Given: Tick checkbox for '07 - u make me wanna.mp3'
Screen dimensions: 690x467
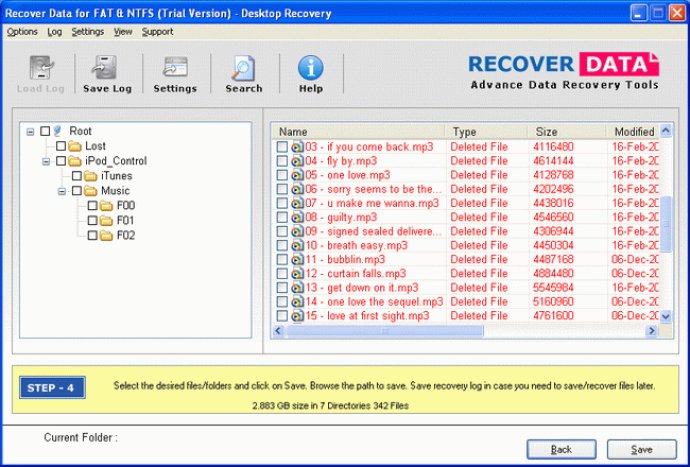Looking at the screenshot, I should (282, 203).
